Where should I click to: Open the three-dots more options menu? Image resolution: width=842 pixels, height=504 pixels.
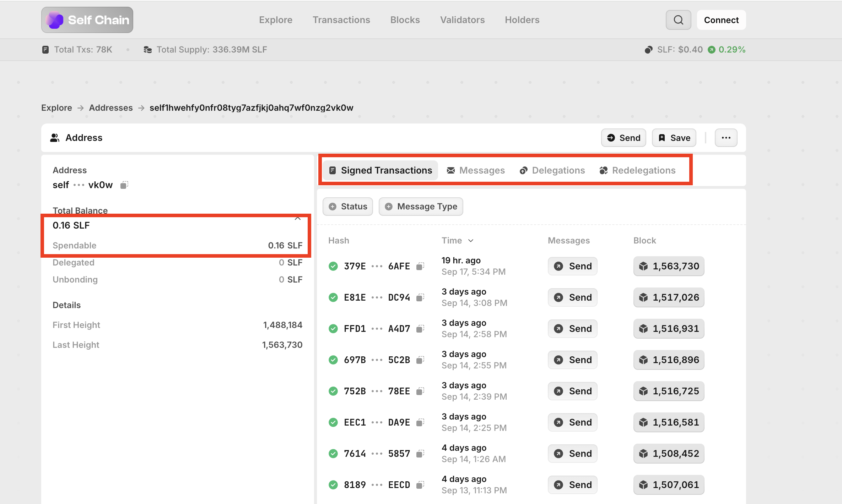point(726,138)
